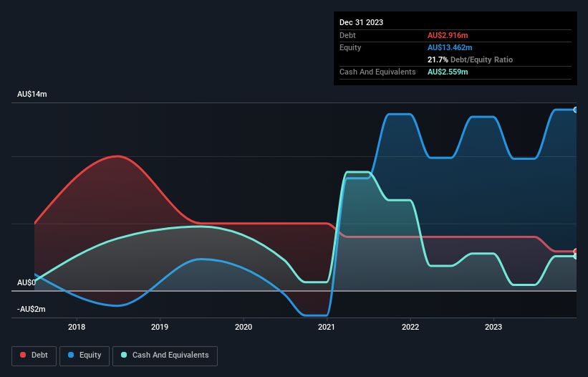Viewport: 588px width, 377px height.
Task: Click the 21.7% Debt/Equity Ratio text
Action: pyautogui.click(x=470, y=59)
